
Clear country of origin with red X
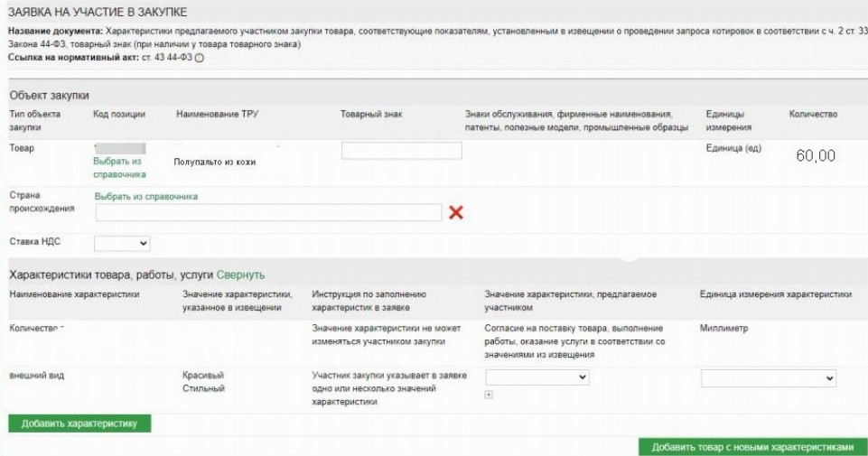tap(455, 212)
